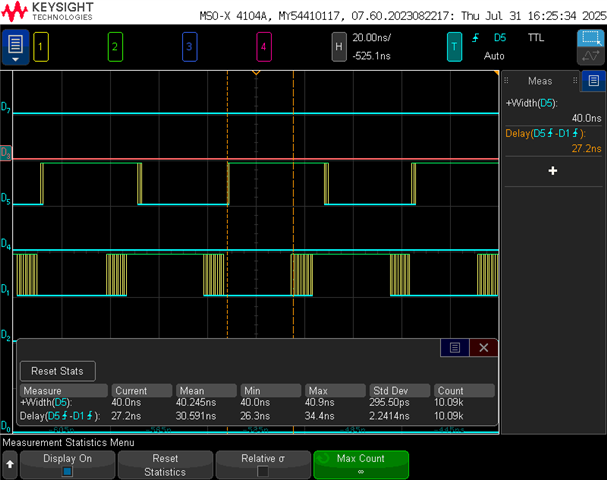Click the Delay(D5-D1) row in statistics table
Viewport: 607px width, 480px height.
tap(257, 416)
